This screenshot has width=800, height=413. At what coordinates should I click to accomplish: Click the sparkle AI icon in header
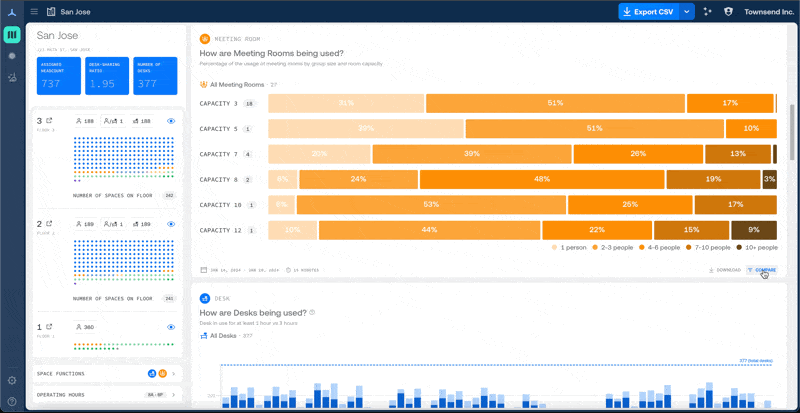point(708,12)
